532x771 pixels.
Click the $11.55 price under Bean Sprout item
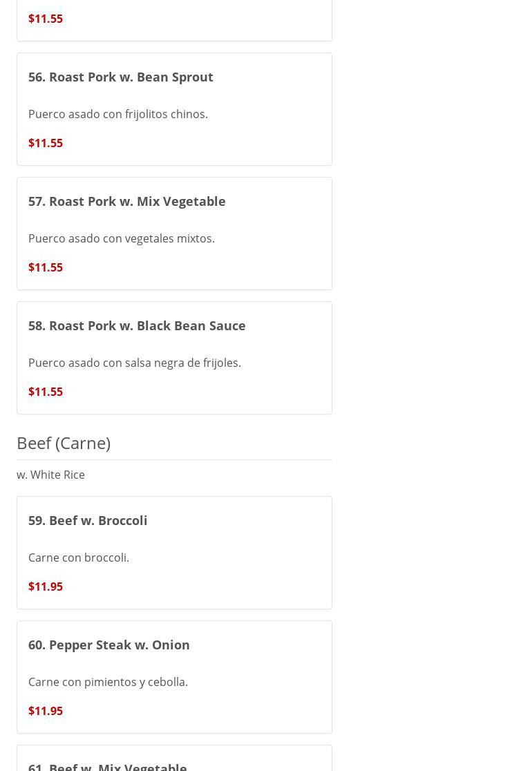[x=46, y=143]
